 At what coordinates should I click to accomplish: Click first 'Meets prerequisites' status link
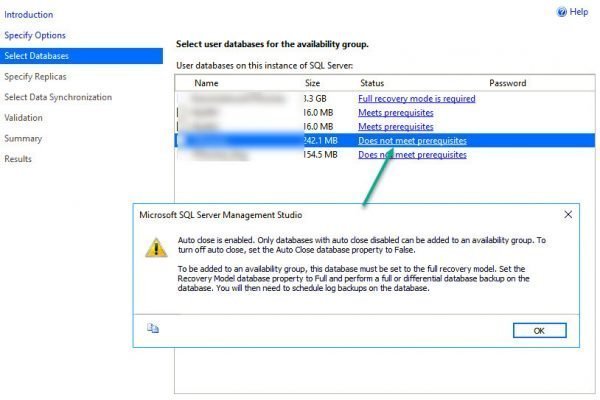tap(395, 113)
